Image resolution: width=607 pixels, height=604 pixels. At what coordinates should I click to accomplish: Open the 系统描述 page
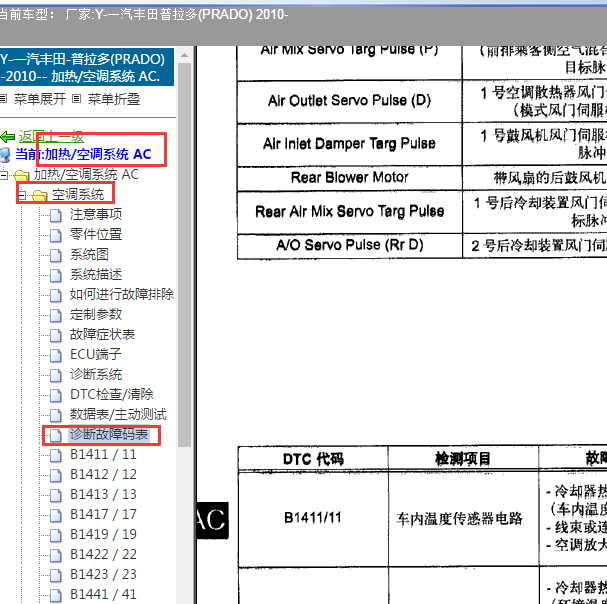click(96, 275)
